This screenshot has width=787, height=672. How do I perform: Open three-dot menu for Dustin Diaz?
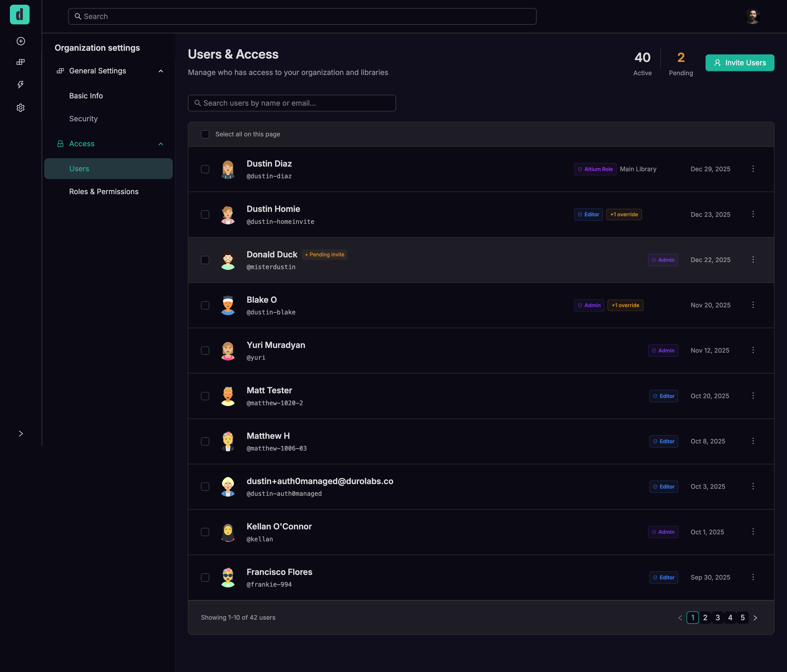click(753, 169)
